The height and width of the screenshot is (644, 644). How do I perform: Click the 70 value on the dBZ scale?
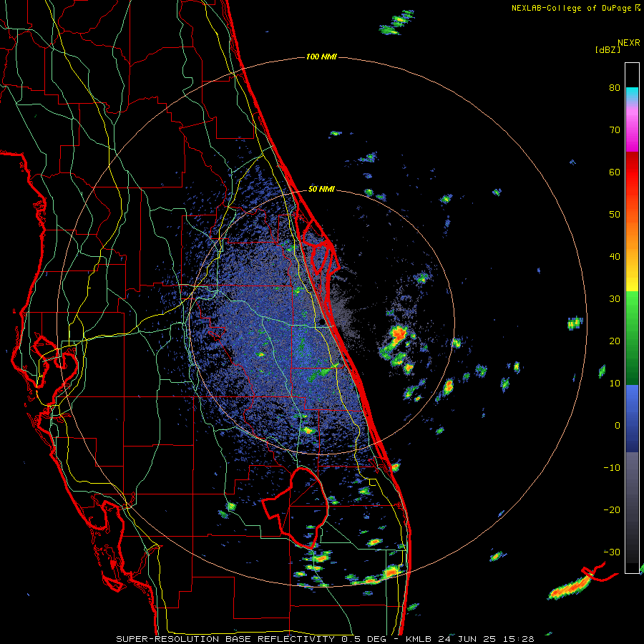[x=615, y=130]
